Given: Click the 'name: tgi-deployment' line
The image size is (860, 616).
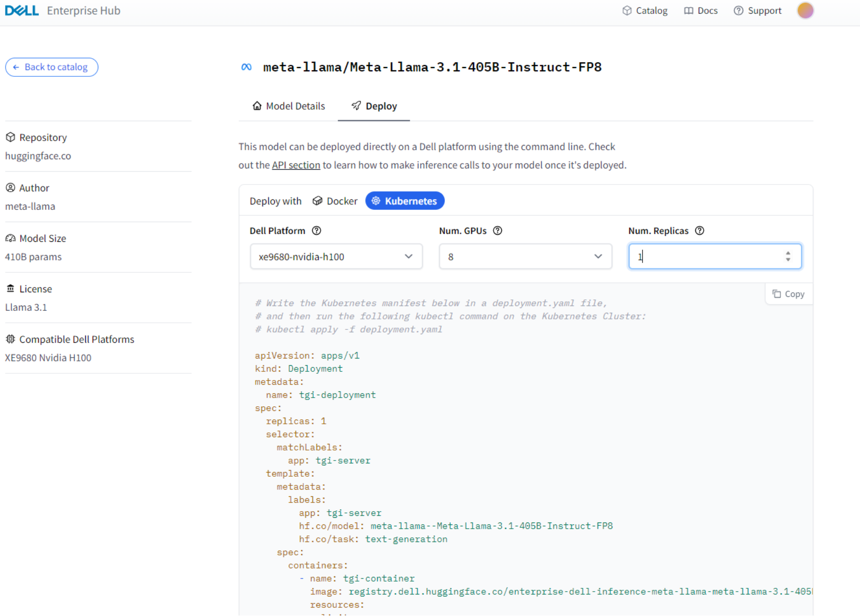Looking at the screenshot, I should pyautogui.click(x=321, y=395).
